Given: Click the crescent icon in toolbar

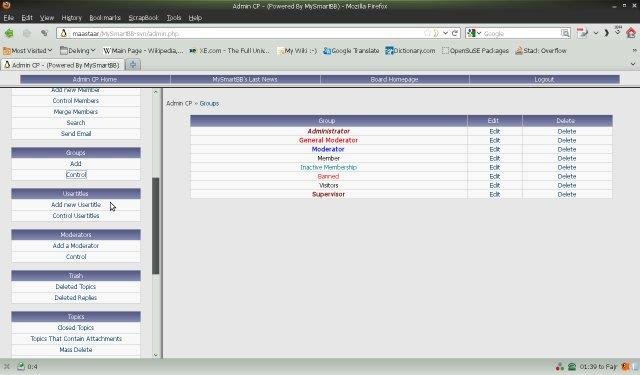Looking at the screenshot, I should 607,33.
